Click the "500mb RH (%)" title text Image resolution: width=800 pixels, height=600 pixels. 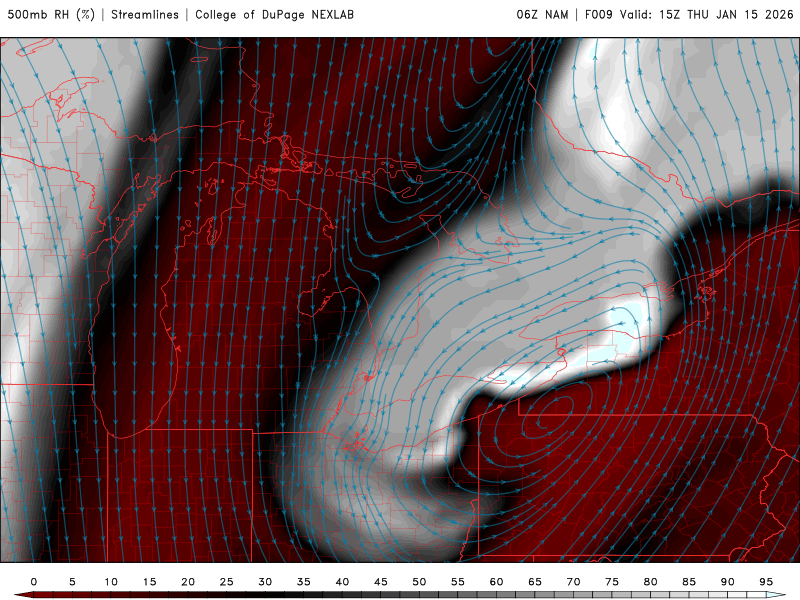(51, 15)
